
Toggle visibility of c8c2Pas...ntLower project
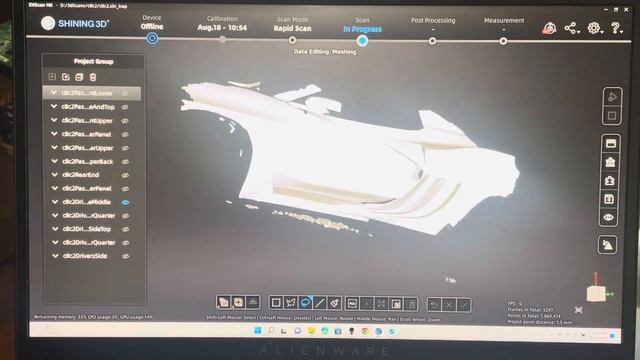(125, 93)
